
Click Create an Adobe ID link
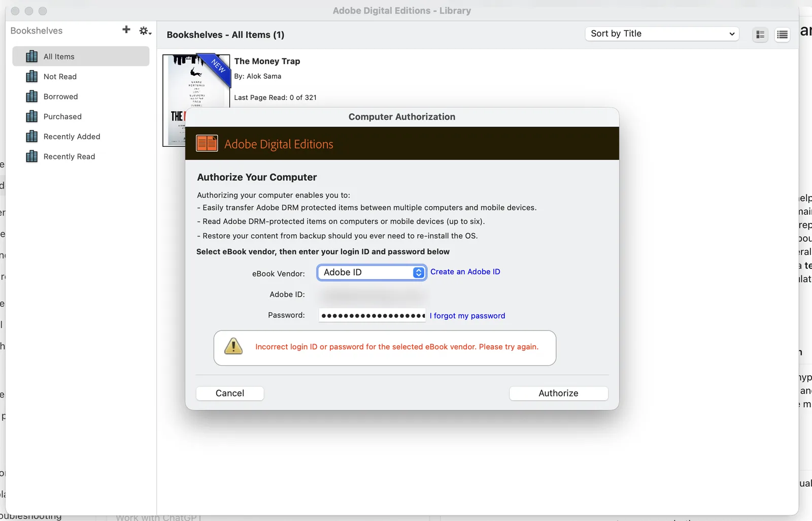coord(465,272)
